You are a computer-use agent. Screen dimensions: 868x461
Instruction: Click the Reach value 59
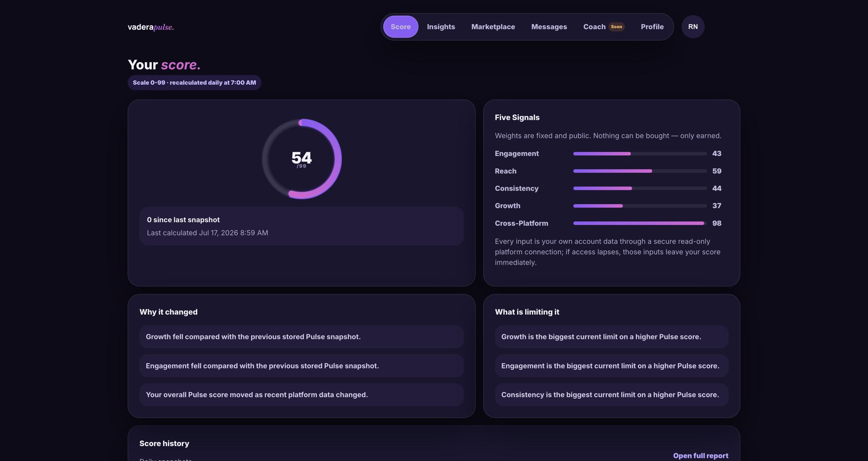click(x=717, y=171)
